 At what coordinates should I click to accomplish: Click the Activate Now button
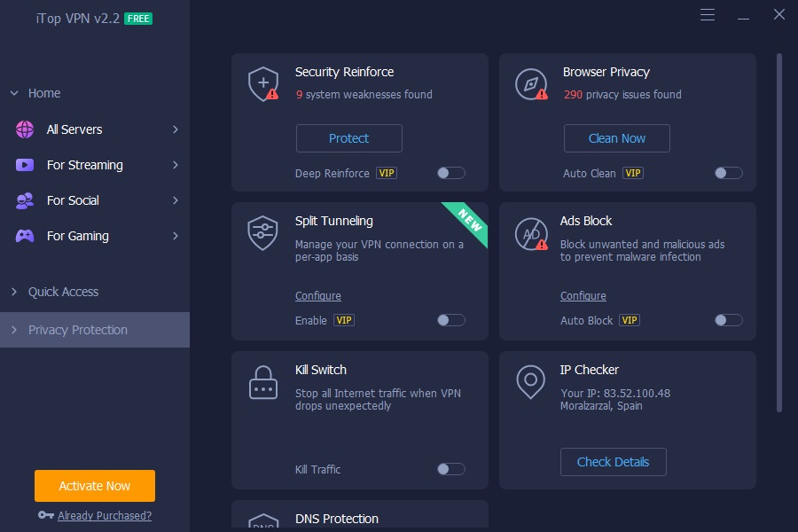coord(95,486)
